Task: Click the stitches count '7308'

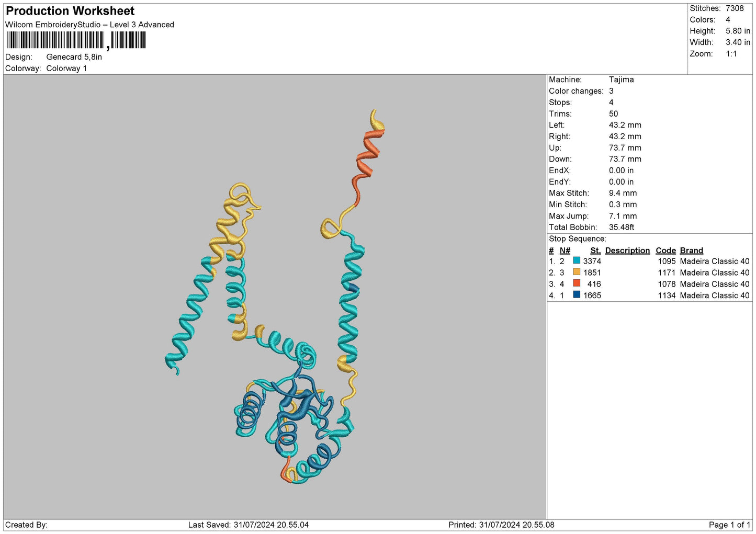Action: click(735, 8)
